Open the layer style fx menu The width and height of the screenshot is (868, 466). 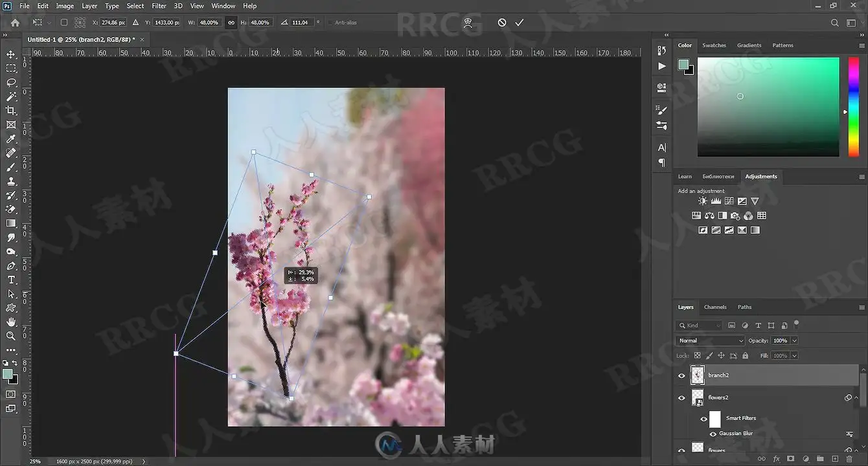[x=777, y=459]
